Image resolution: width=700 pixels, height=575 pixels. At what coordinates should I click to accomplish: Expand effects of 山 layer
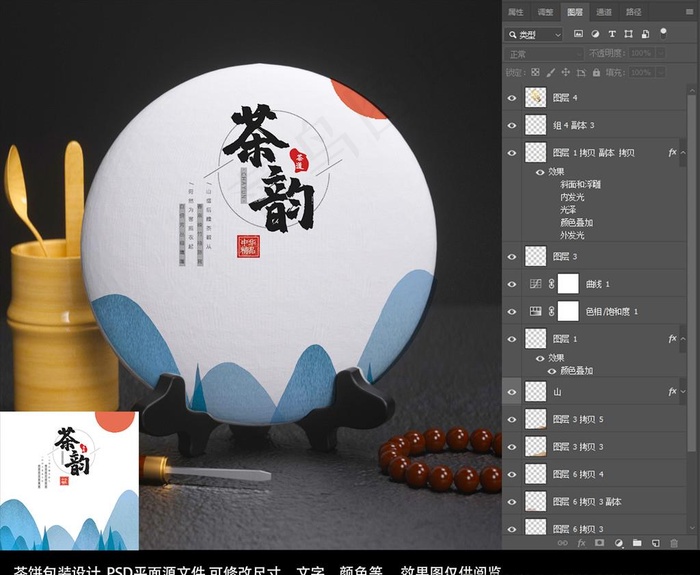click(x=683, y=392)
